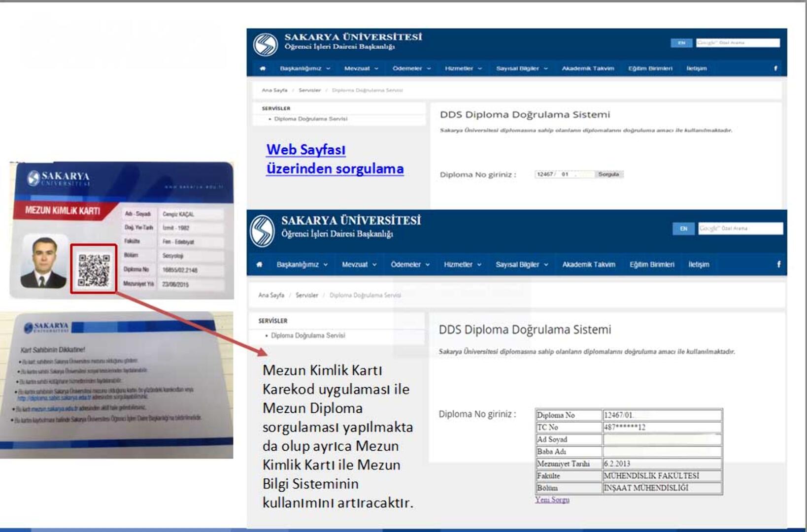Click the Google search field in upper header
This screenshot has width=807, height=532.
tap(738, 43)
